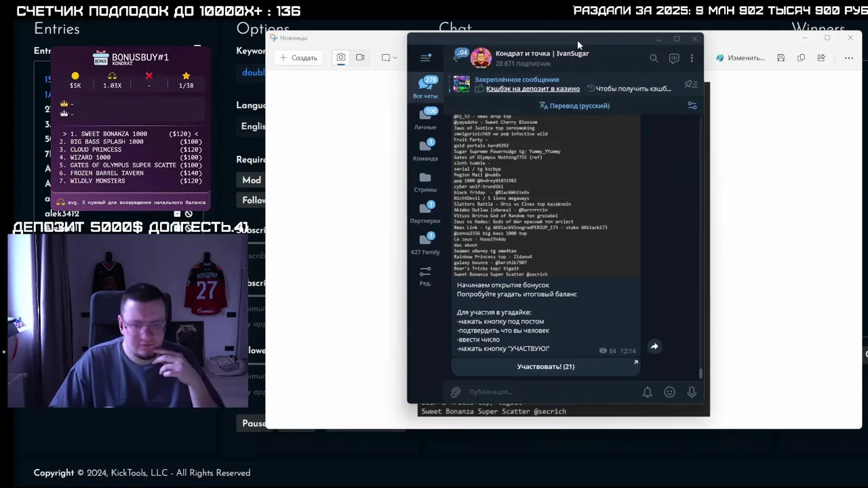Forward the post with share arrow
The height and width of the screenshot is (488, 868).
(x=654, y=346)
